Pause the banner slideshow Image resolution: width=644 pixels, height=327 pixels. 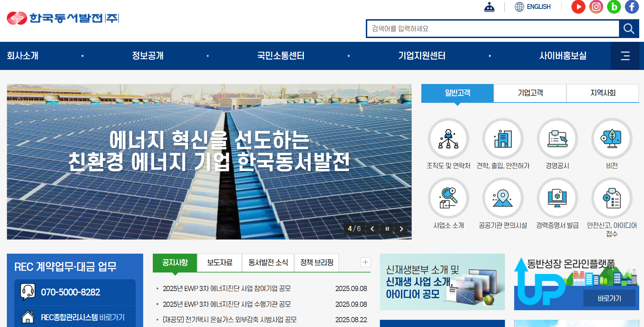coord(387,229)
